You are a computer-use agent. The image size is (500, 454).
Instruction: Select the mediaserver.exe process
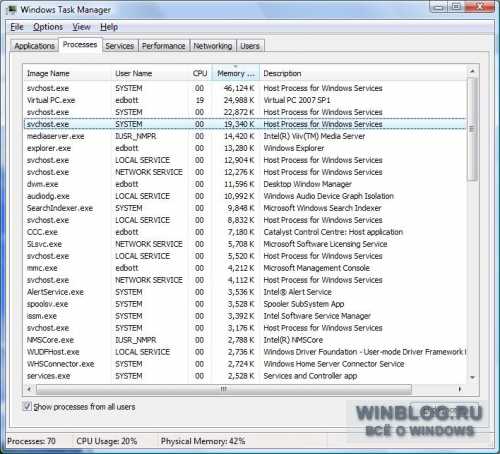click(245, 136)
